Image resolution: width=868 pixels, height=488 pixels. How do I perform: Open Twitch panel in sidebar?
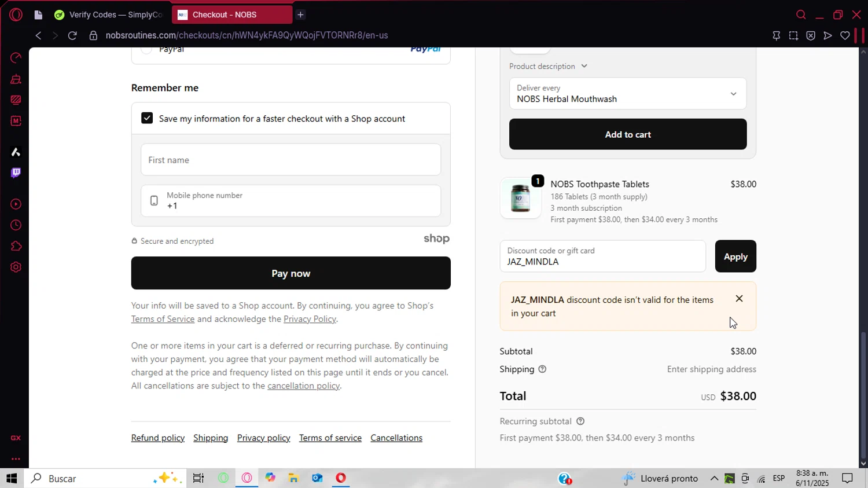click(16, 173)
